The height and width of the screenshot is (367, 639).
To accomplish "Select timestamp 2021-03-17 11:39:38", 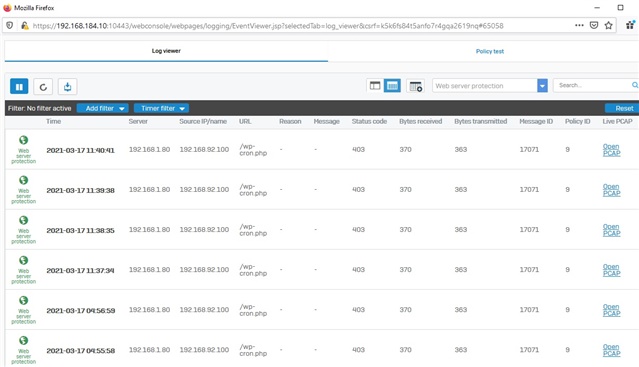I will pos(80,190).
